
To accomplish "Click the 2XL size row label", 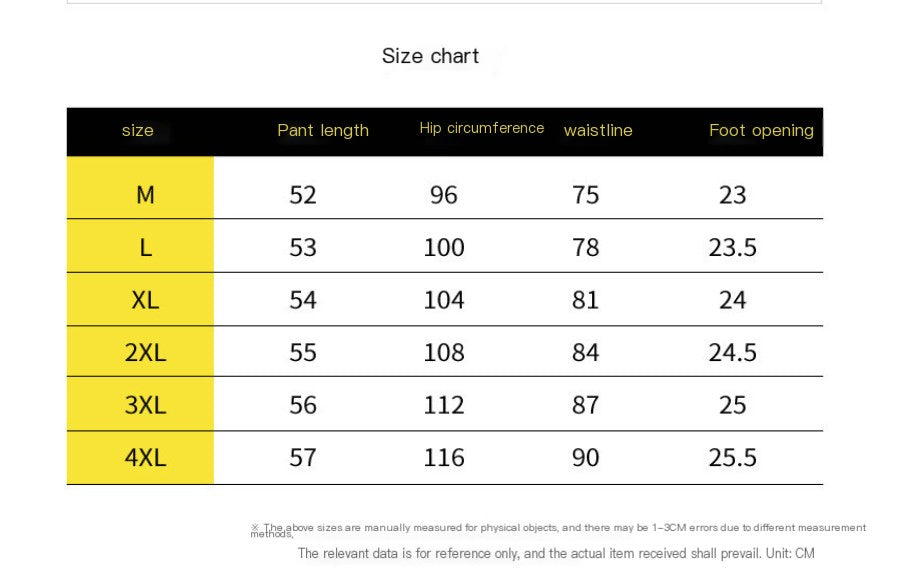I will pos(146,353).
